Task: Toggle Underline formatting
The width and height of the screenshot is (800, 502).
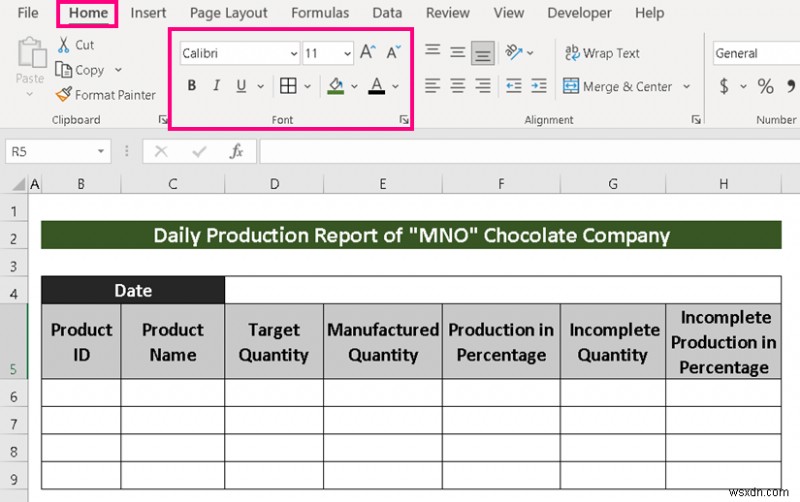Action: click(x=241, y=86)
